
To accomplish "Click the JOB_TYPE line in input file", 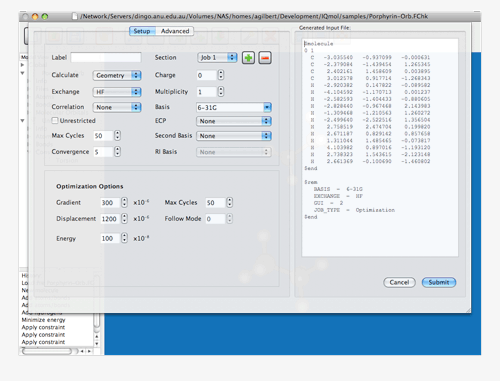I will [x=354, y=210].
